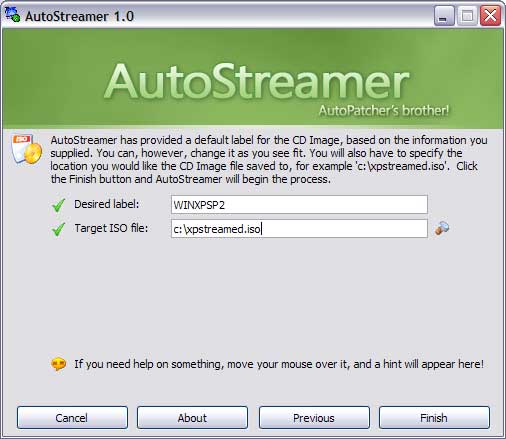
Task: Click the Target ISO file caption text
Action: (x=111, y=228)
